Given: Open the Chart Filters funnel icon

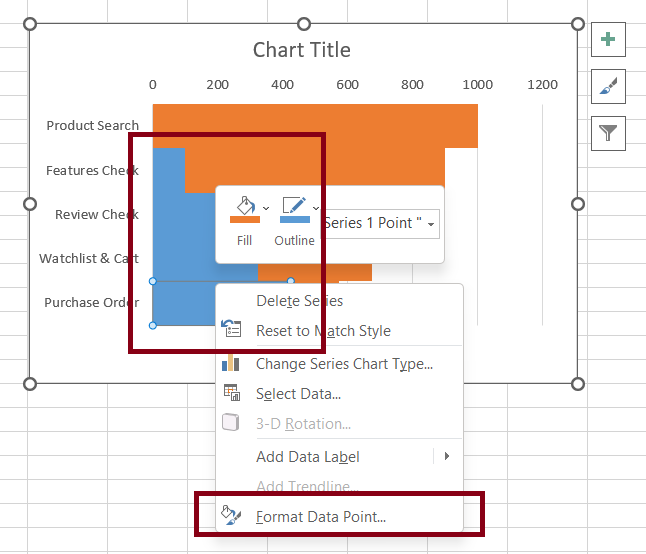Looking at the screenshot, I should (x=608, y=132).
